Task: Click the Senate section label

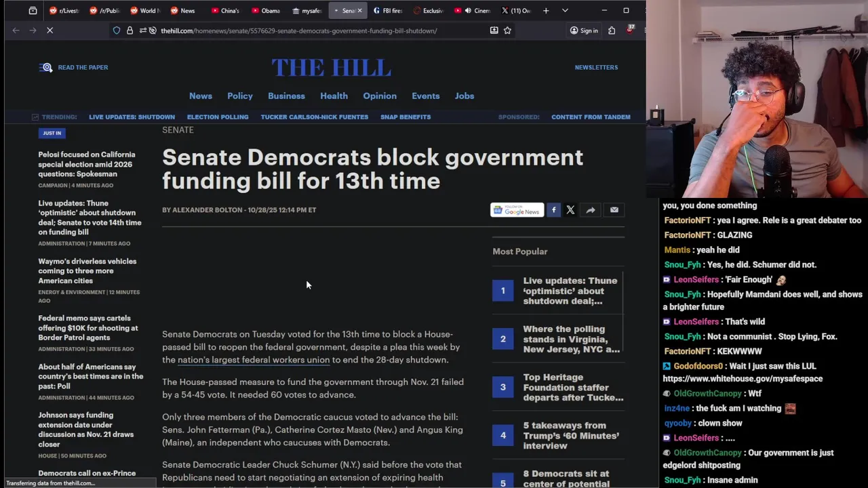Action: (x=178, y=130)
